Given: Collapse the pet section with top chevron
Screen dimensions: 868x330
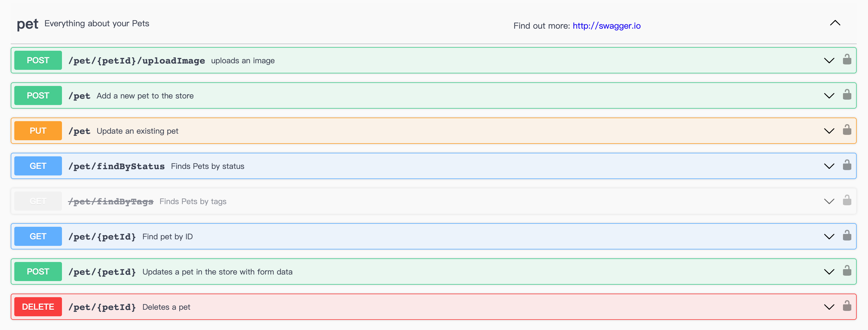Looking at the screenshot, I should pos(835,23).
